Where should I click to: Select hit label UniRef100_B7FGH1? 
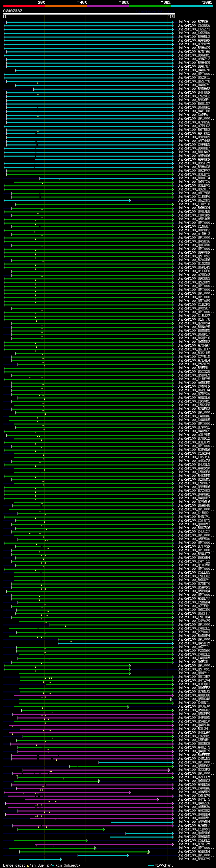(194, 22)
